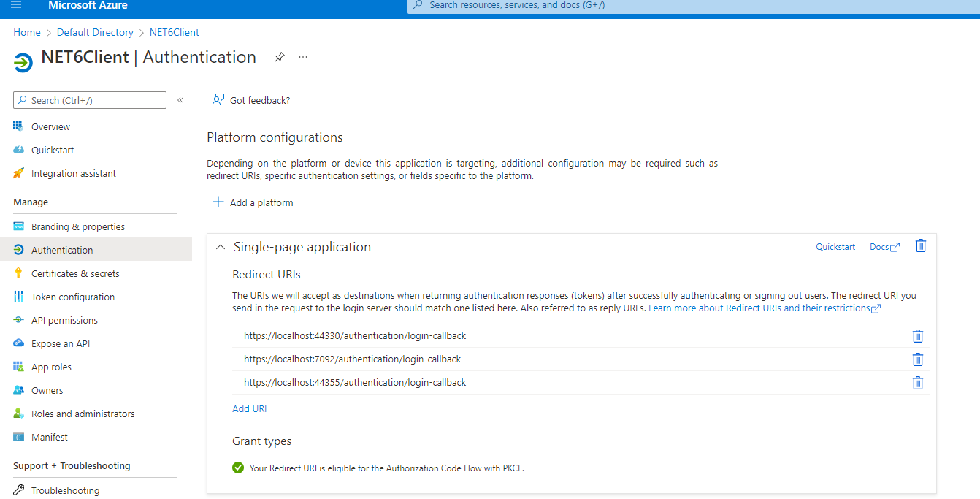The image size is (980, 499).
Task: Click the Home breadcrumb link
Action: 27,32
